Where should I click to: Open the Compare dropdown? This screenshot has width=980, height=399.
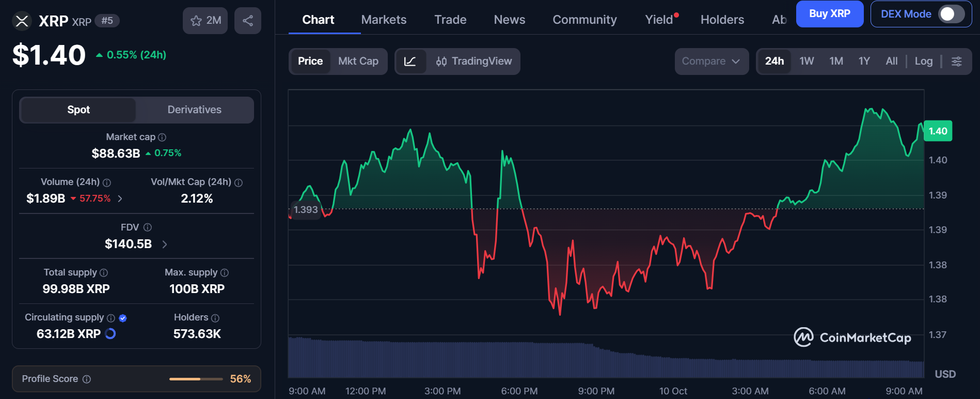[712, 62]
